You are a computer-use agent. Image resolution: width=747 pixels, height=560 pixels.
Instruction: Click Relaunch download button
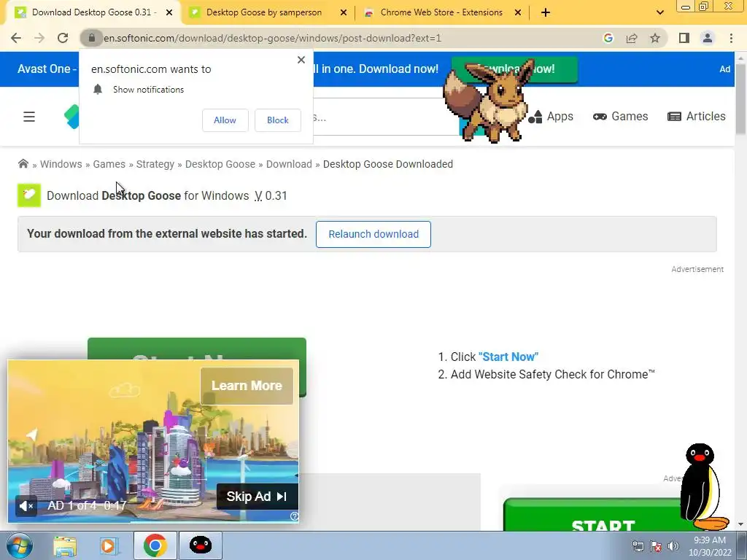373,234
